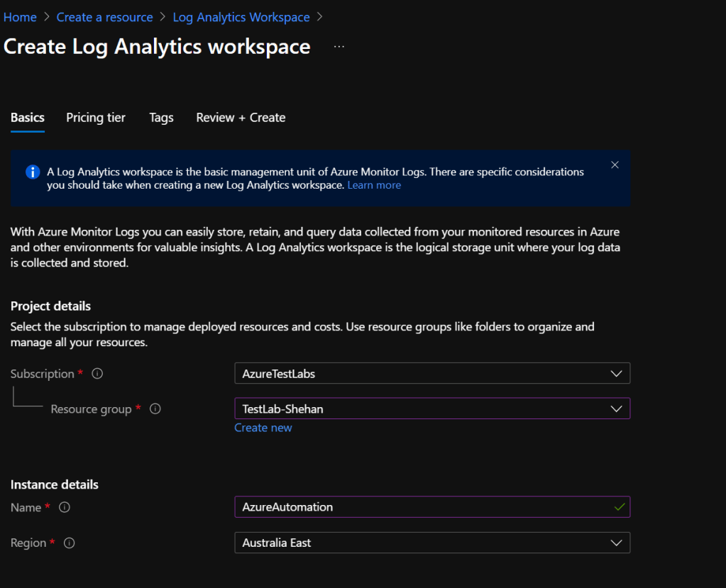This screenshot has width=726, height=588.
Task: Go to the Review + Create tab
Action: pos(241,118)
